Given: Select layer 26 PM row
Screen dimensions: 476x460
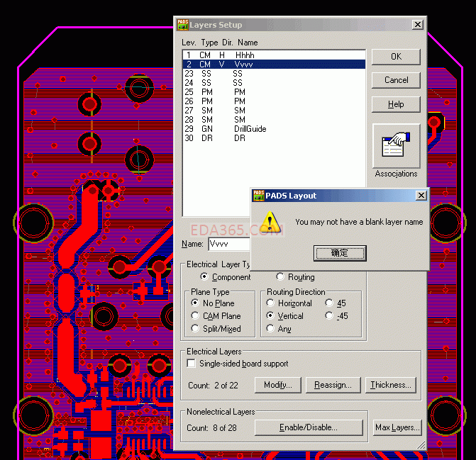Looking at the screenshot, I should point(274,101).
